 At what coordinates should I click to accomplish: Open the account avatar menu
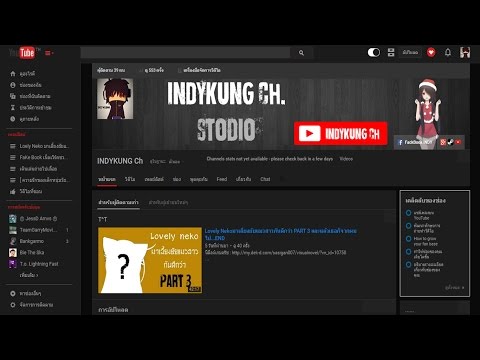pos(465,52)
